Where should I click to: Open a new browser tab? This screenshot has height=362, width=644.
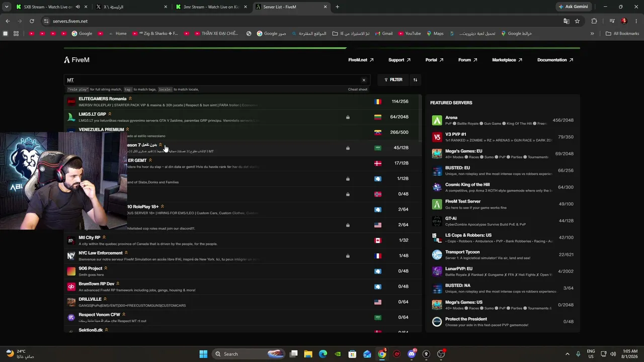click(337, 7)
